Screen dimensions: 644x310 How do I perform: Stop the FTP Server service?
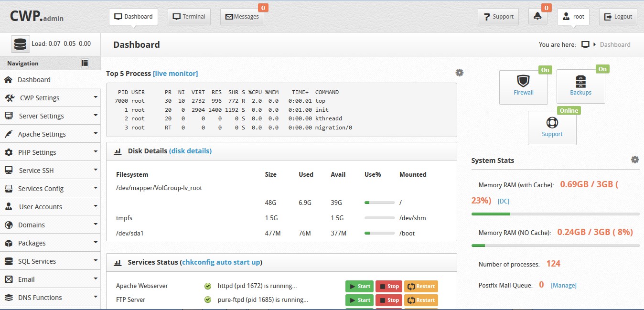click(x=389, y=300)
